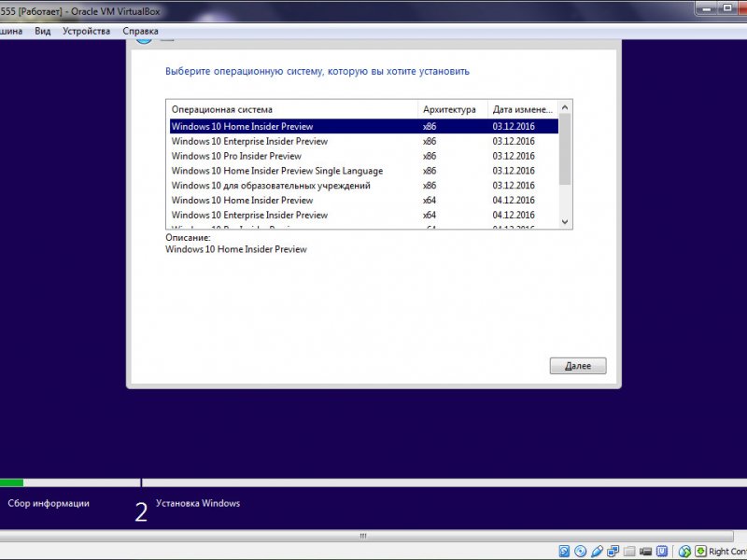Minimize the VirtualBox window
The image size is (747, 560).
[x=707, y=8]
